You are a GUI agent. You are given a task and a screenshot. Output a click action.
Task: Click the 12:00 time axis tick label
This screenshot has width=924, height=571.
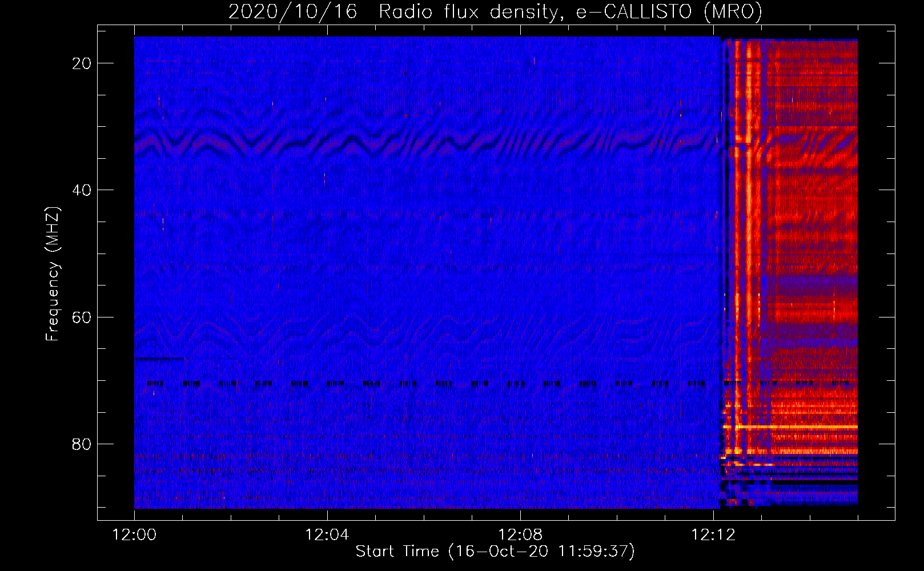pos(134,535)
